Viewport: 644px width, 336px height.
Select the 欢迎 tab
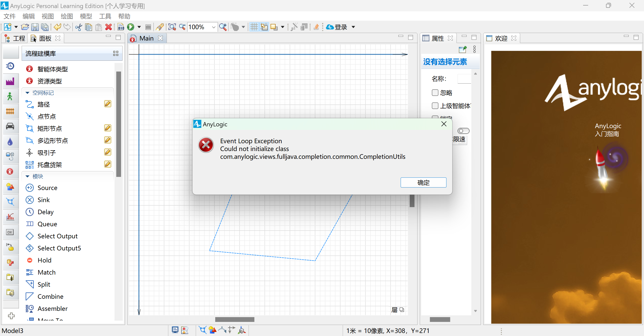click(501, 38)
